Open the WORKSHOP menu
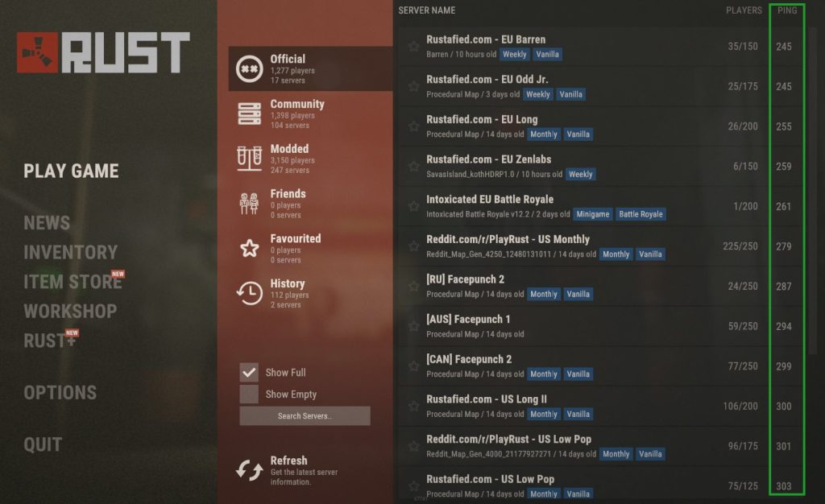 pos(71,311)
